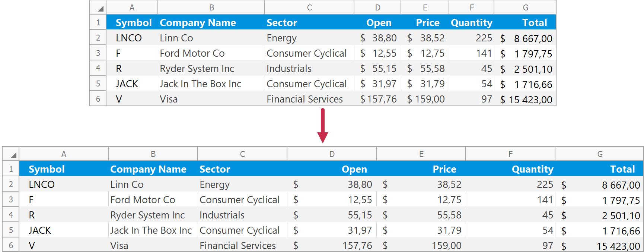Select column G header in the lower sheet
644x252 pixels.
(x=600, y=154)
